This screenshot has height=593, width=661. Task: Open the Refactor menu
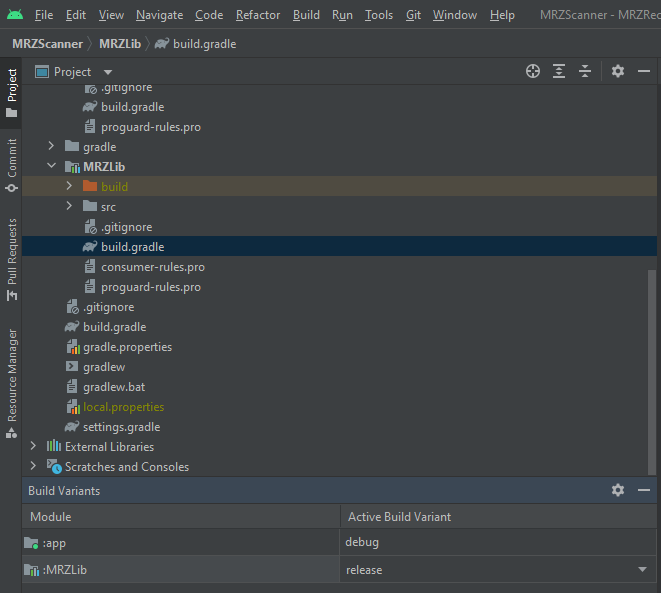pyautogui.click(x=258, y=15)
